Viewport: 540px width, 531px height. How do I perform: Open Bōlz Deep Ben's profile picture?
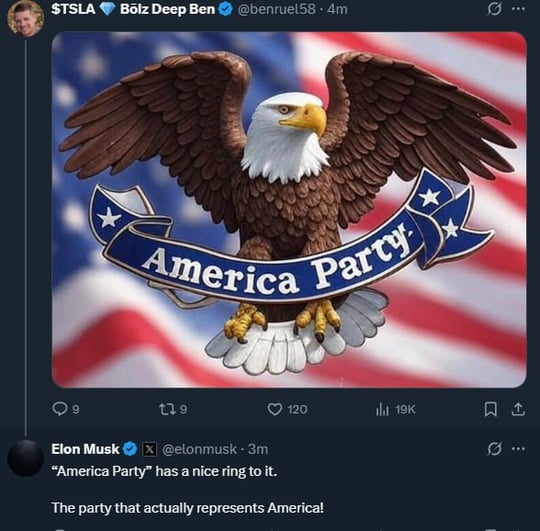[25, 19]
